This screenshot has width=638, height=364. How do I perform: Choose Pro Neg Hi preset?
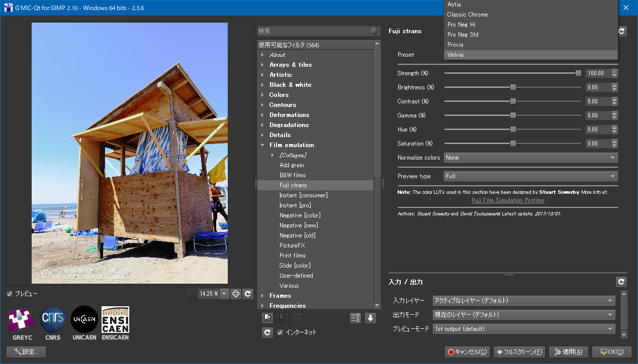(x=530, y=25)
